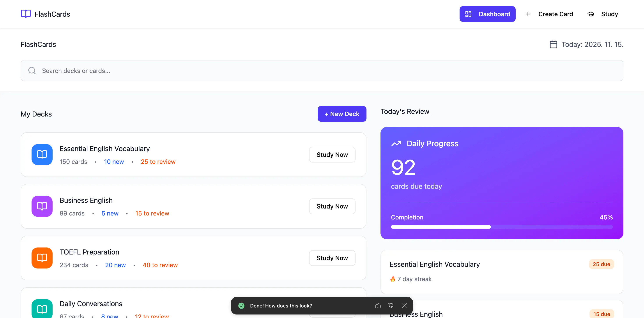Click the blue Essential English Vocabulary deck icon

pos(42,154)
